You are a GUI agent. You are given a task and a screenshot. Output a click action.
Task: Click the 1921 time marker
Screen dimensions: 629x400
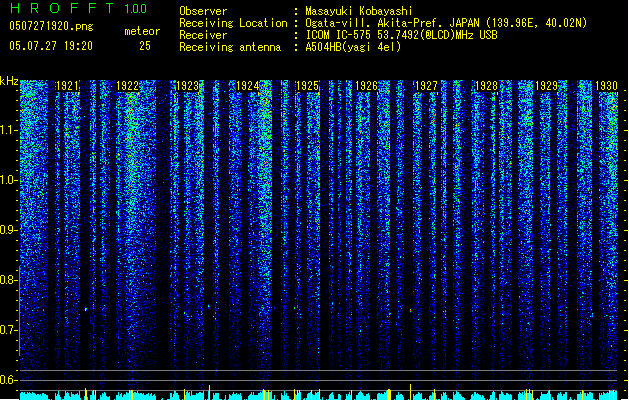[x=67, y=86]
